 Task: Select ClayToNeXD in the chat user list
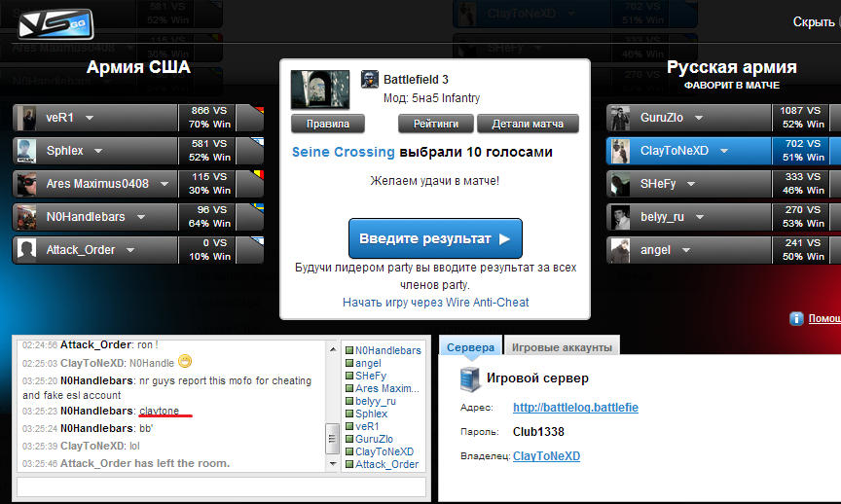pos(384,452)
